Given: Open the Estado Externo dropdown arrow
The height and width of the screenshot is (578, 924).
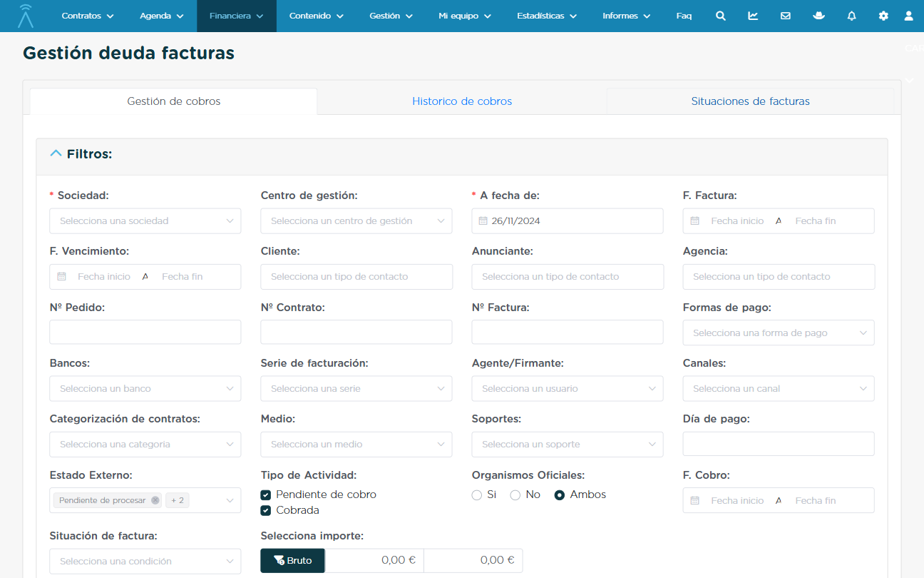Looking at the screenshot, I should point(230,501).
